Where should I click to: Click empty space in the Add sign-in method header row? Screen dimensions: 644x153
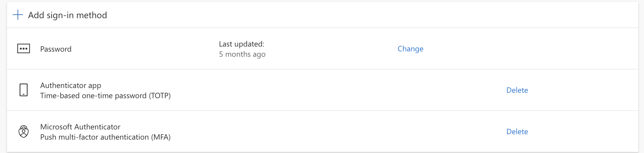point(351,15)
